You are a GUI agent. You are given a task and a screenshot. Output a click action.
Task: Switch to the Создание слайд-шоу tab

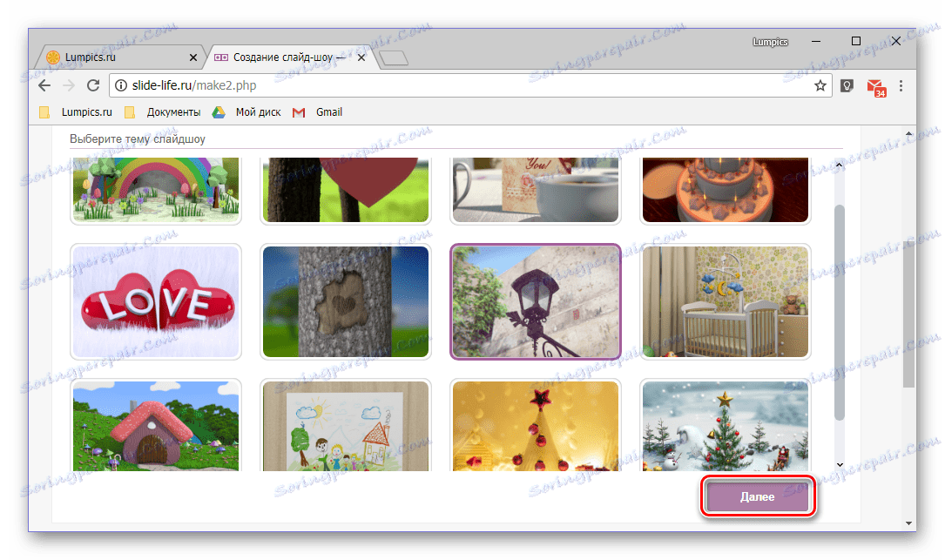click(288, 57)
